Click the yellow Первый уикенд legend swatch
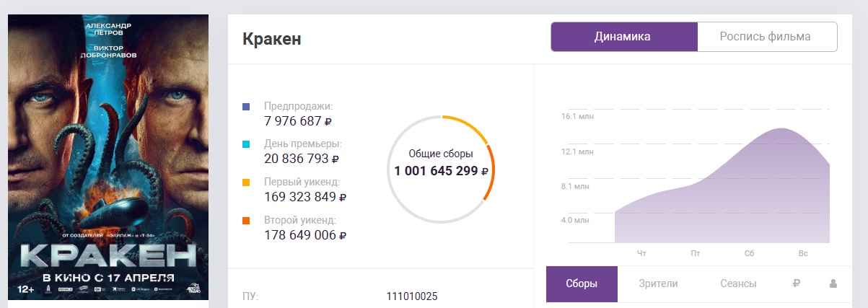 pyautogui.click(x=247, y=182)
